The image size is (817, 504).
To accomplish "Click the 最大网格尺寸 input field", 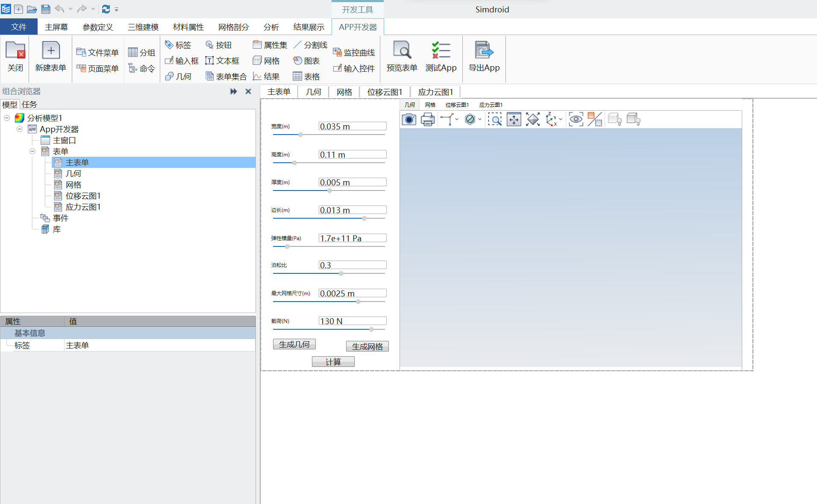I will coord(353,293).
